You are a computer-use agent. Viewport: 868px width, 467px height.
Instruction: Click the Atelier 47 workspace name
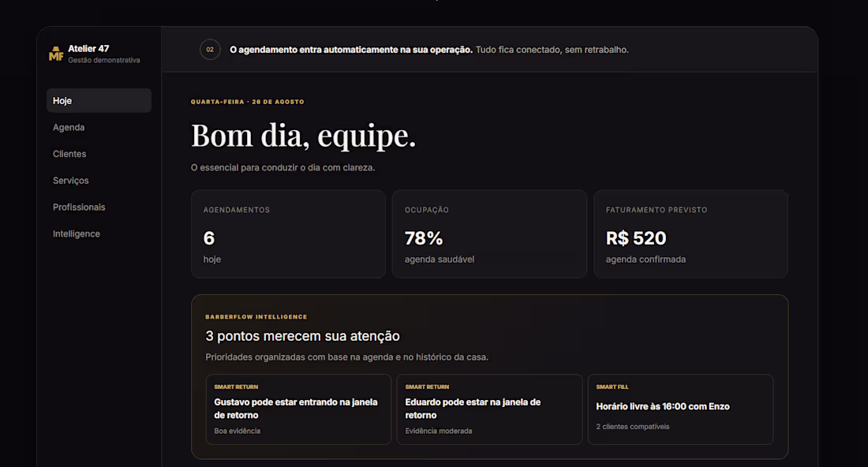88,49
